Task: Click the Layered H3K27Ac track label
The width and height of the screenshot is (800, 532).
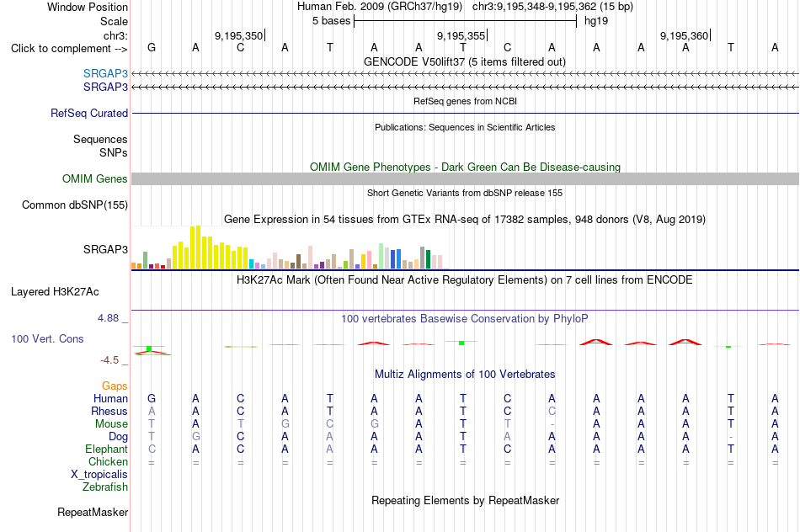Action: [x=55, y=292]
